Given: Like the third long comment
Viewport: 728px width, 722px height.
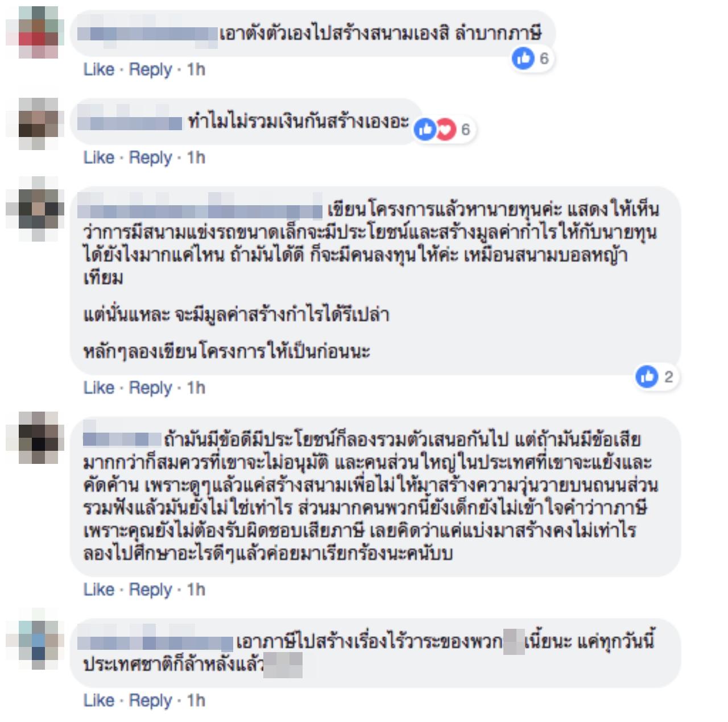Looking at the screenshot, I should 99,388.
